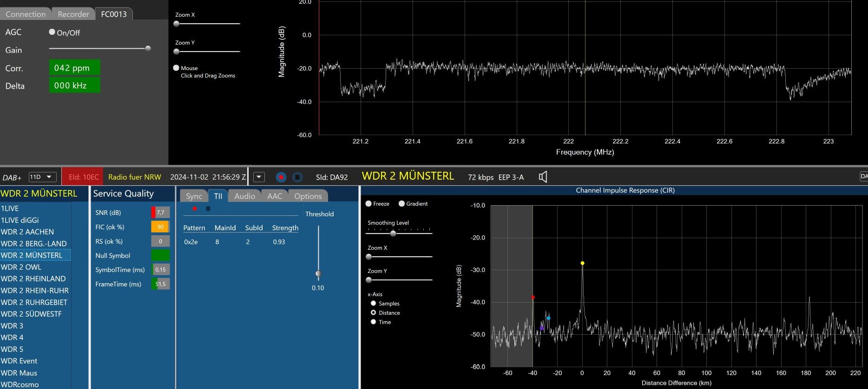Open the Recorder tab
This screenshot has width=868, height=389.
point(73,14)
